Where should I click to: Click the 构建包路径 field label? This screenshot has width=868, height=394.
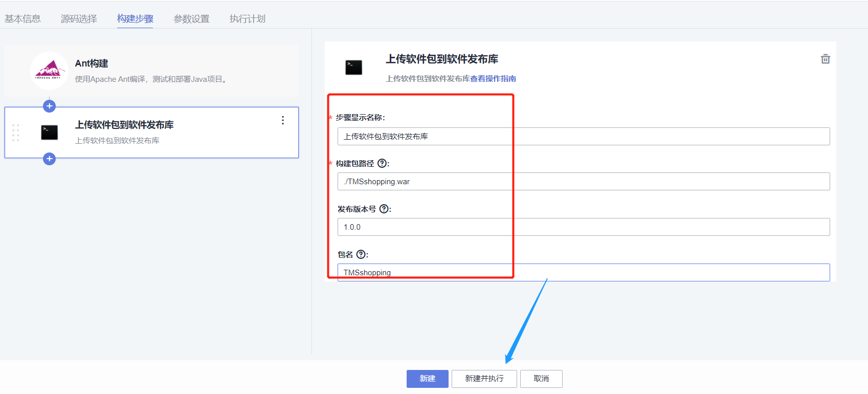pos(355,164)
